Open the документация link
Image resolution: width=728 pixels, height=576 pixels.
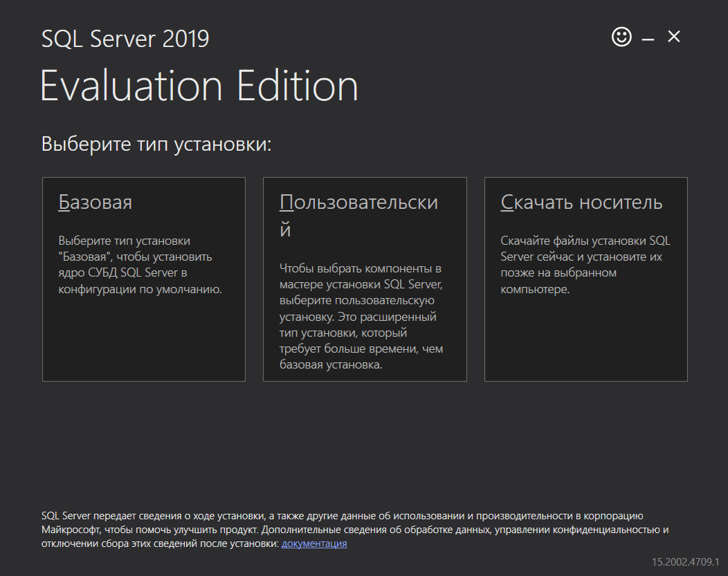[x=314, y=544]
